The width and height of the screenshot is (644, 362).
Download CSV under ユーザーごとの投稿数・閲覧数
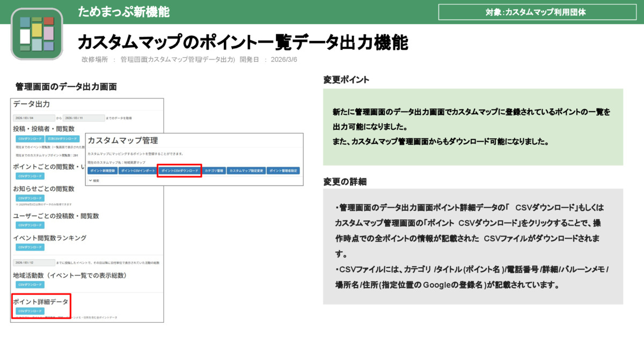[x=30, y=225]
